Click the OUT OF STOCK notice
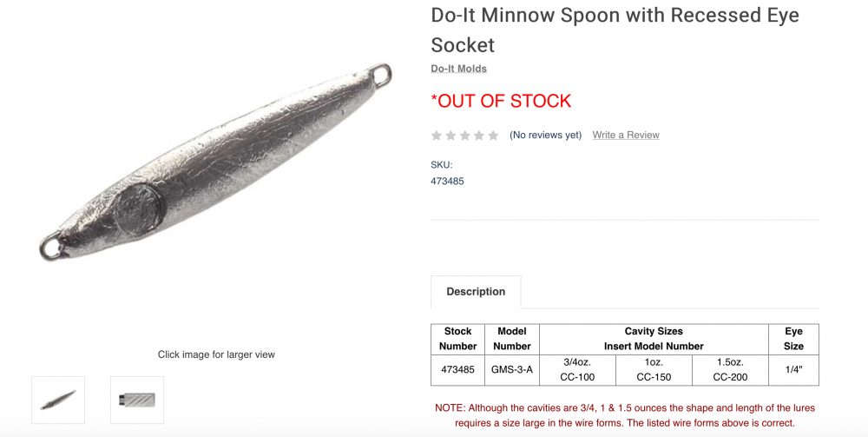 [x=501, y=102]
